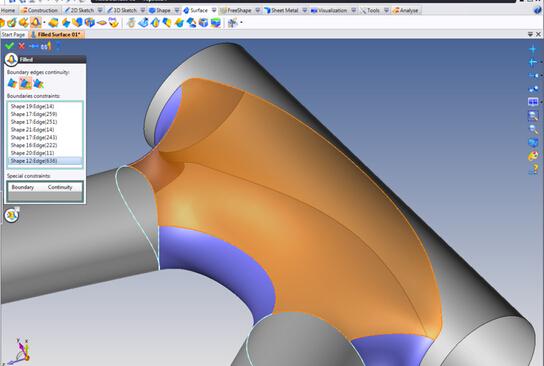Confirm the filled surface with green checkmark
This screenshot has height=366, width=544.
[9, 46]
